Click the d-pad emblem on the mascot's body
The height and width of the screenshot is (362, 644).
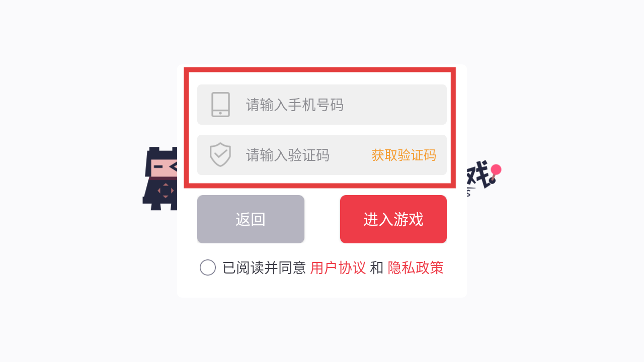point(166,191)
